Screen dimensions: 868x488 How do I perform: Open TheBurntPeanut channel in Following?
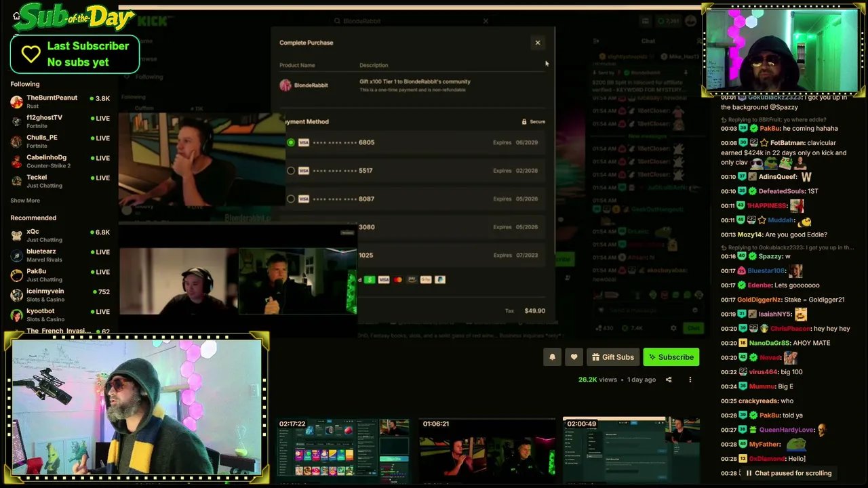pos(60,102)
